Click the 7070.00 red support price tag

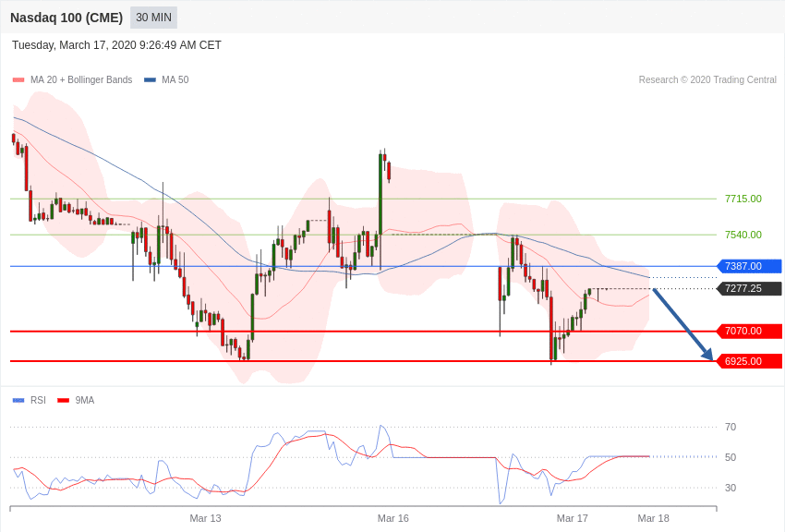click(750, 331)
